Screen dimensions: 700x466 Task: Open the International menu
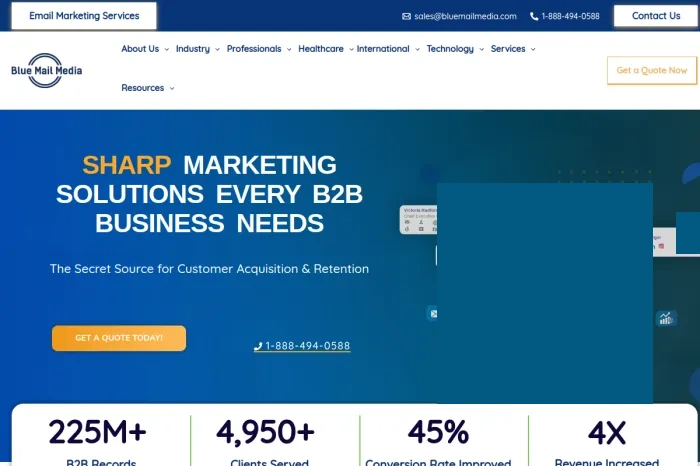pyautogui.click(x=383, y=49)
